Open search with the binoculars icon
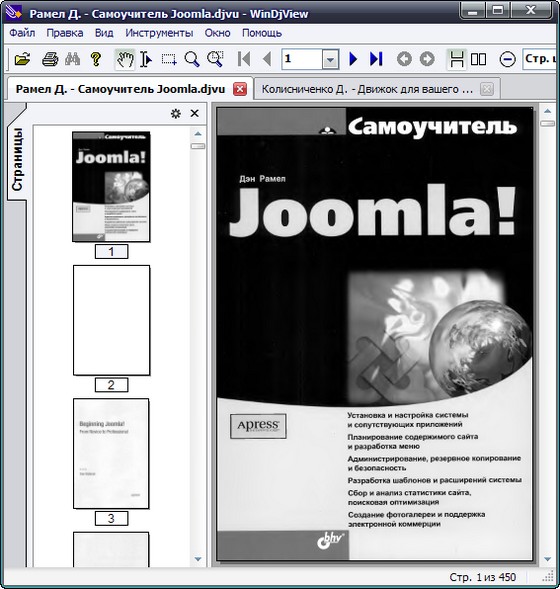The width and height of the screenshot is (560, 589). click(x=72, y=59)
